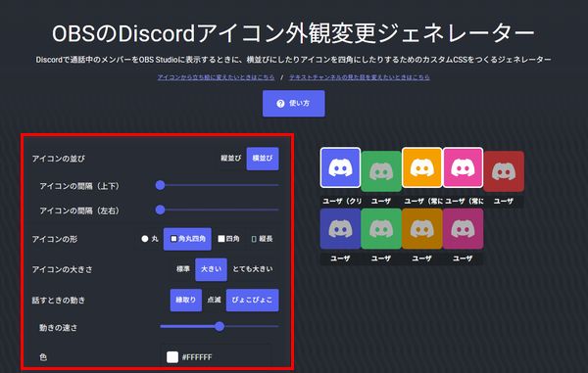Set icon size to とても大きい
588x373 pixels.
[x=253, y=269]
